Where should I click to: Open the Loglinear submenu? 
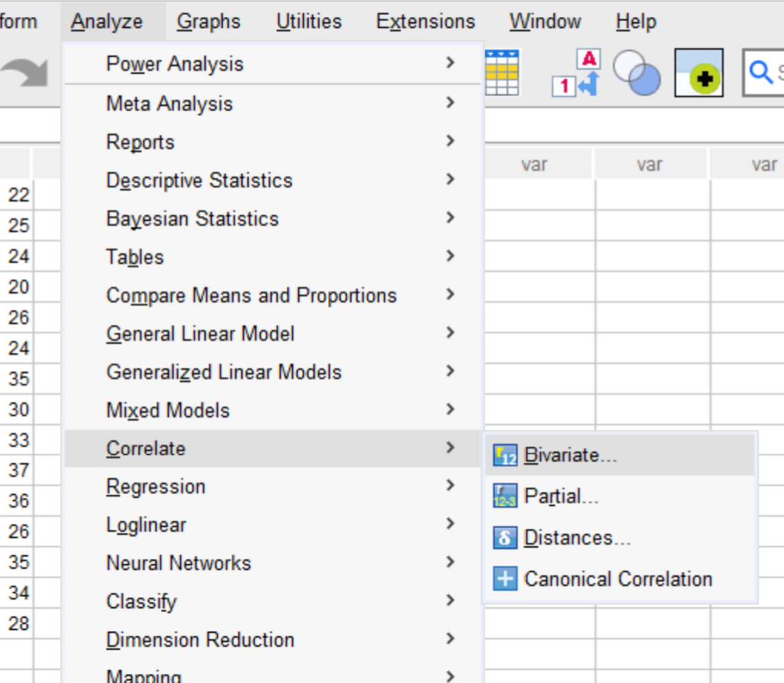(x=273, y=525)
